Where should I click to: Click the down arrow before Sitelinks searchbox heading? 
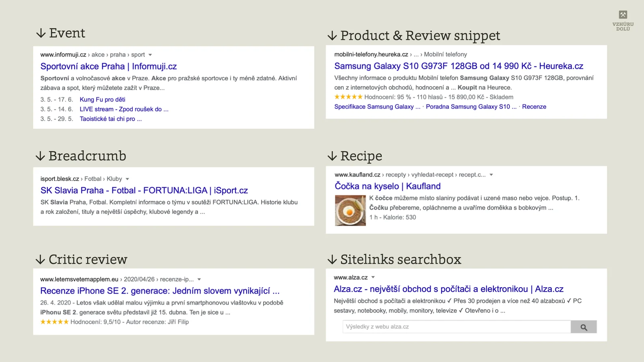(332, 260)
